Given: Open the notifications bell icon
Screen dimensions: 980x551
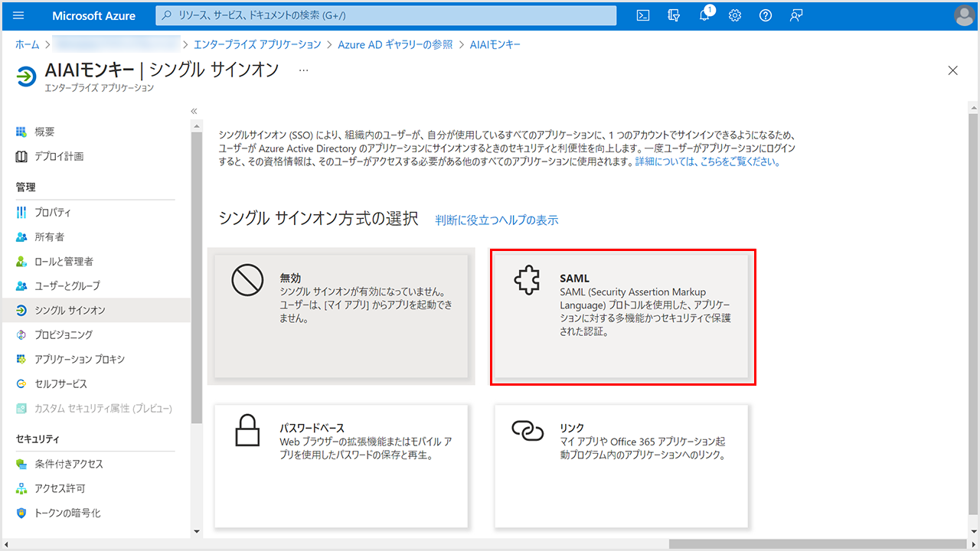Looking at the screenshot, I should pyautogui.click(x=704, y=15).
